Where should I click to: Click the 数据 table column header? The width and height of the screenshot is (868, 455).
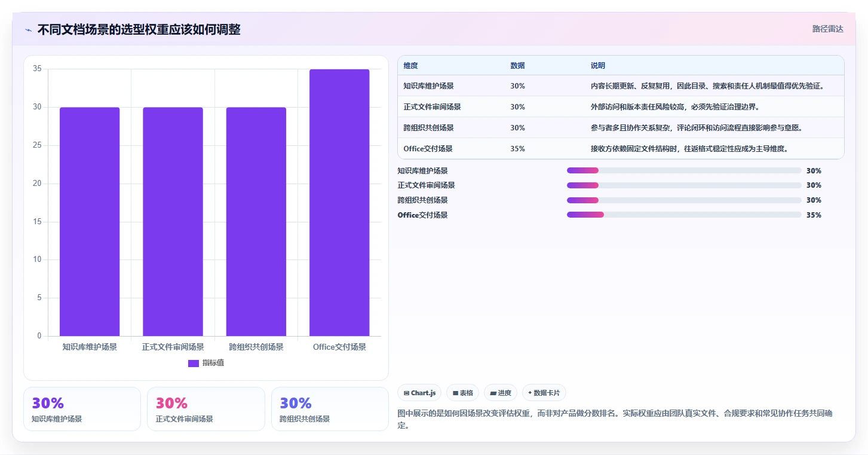517,65
